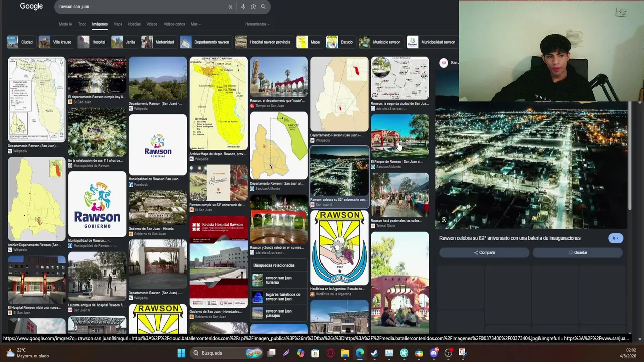The height and width of the screenshot is (362, 644).
Task: Click the Guardar button in preview panel
Action: (x=578, y=252)
